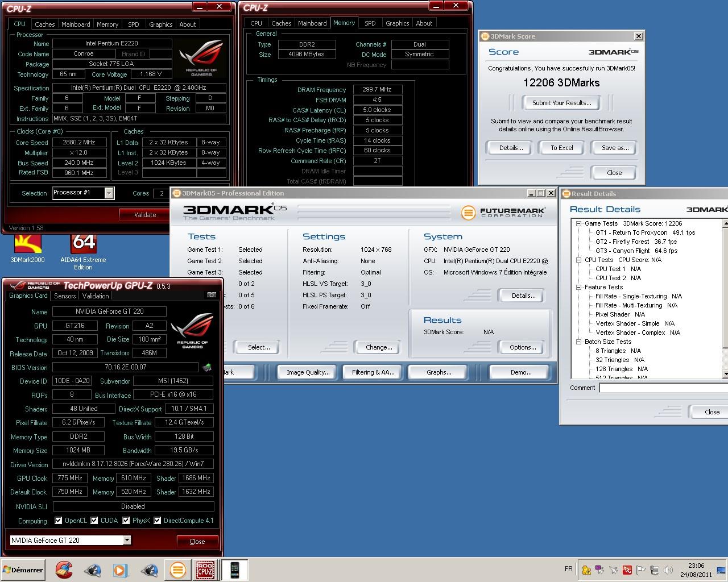Click Details... in the 3DMark Score window

coord(511,148)
